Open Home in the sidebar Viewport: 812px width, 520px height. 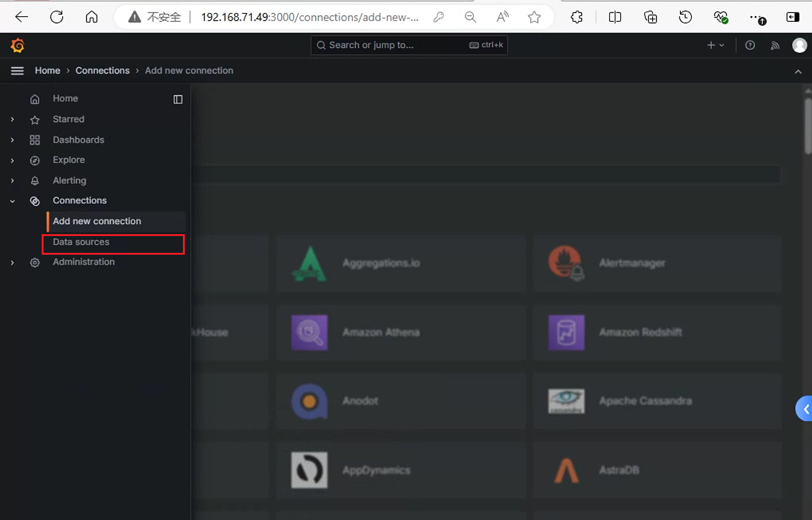point(65,98)
